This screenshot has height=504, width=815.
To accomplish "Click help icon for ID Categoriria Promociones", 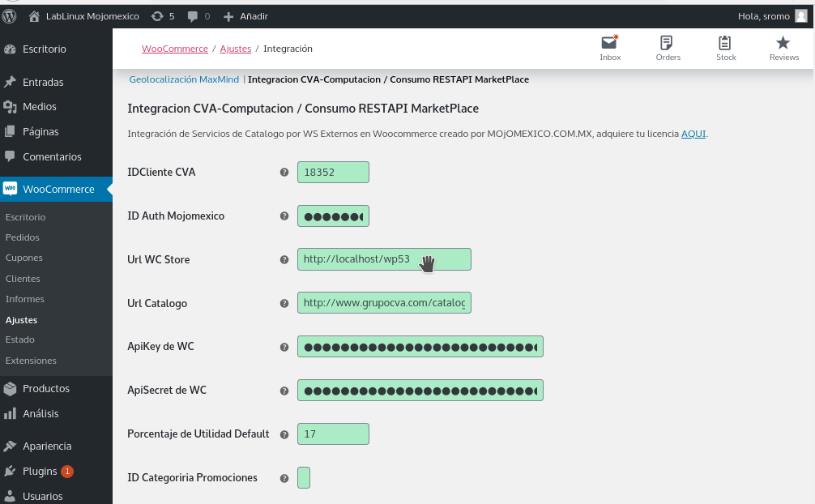I will (284, 478).
